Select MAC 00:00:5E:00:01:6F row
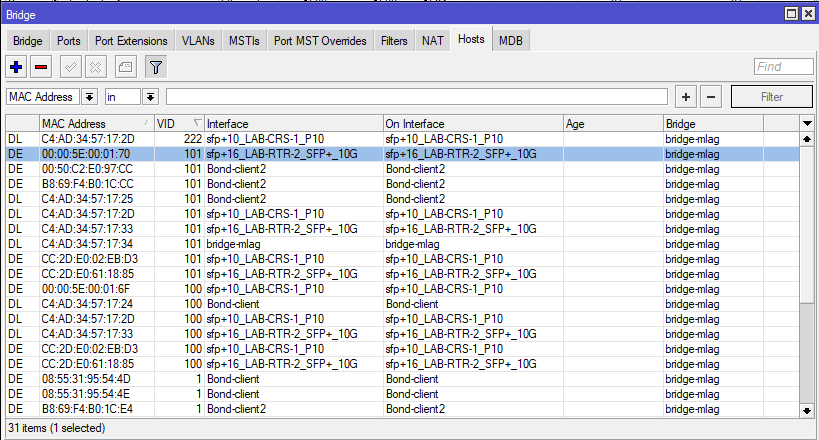This screenshot has height=440, width=819. tap(402, 289)
